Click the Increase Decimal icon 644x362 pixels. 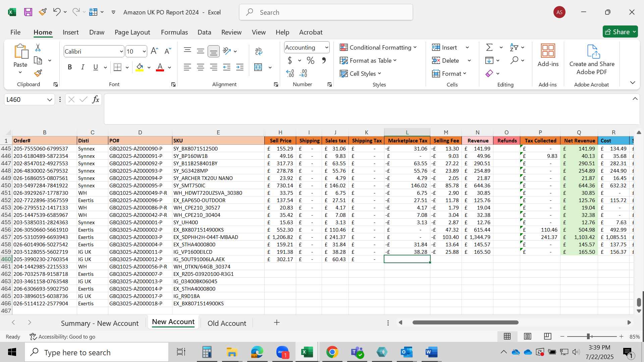click(x=290, y=73)
